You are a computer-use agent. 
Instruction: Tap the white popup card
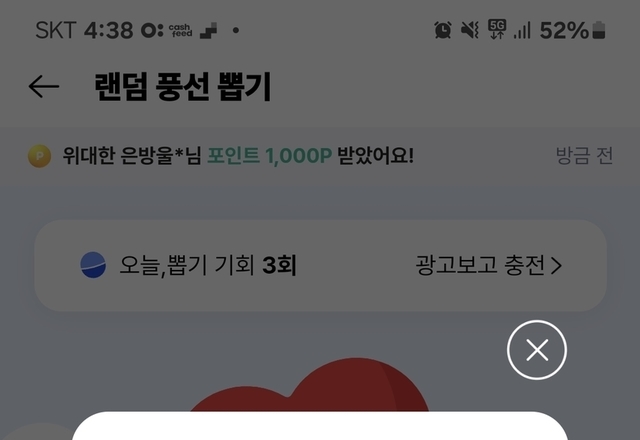320,426
